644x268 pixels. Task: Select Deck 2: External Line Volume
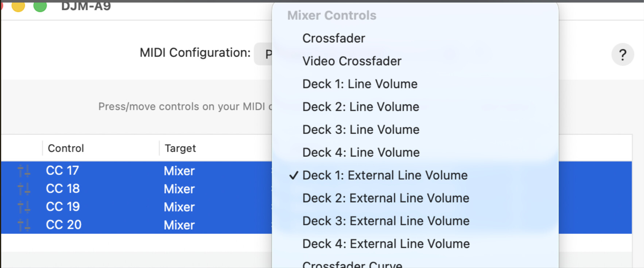click(x=385, y=198)
